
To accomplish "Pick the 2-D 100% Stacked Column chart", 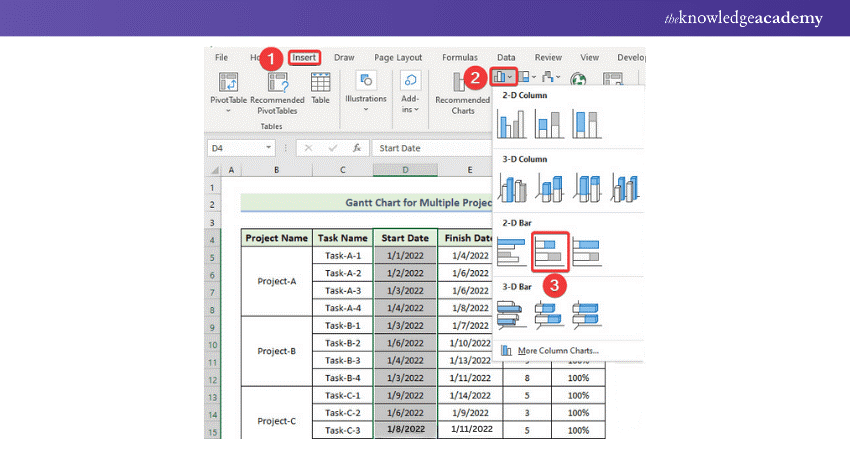I will pos(586,124).
